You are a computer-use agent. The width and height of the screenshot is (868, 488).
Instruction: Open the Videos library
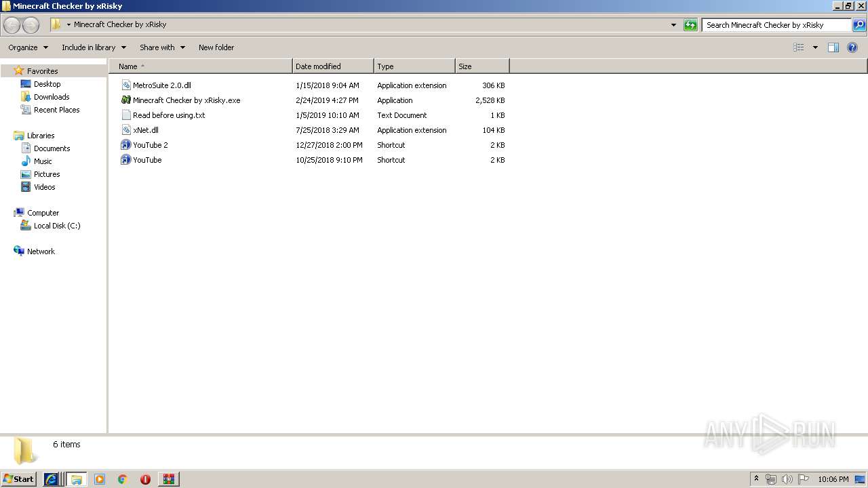coord(45,187)
